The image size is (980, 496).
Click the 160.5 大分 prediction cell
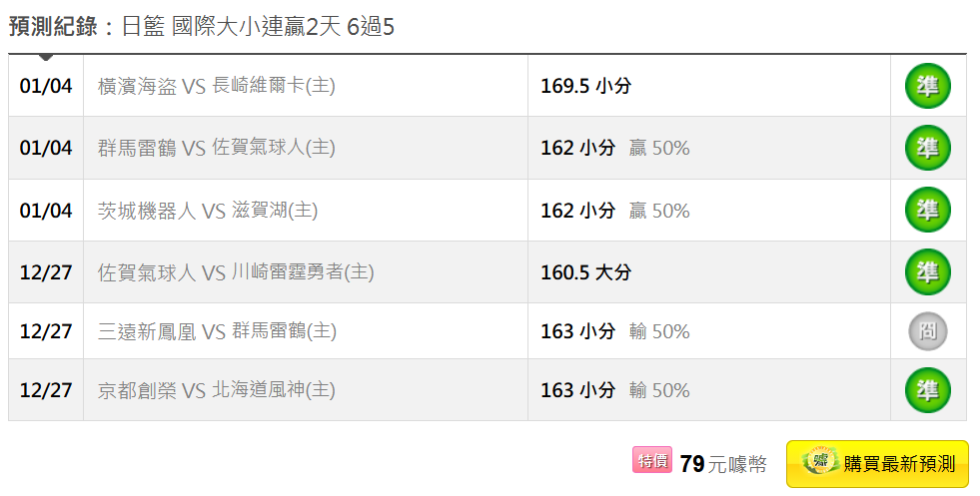(x=585, y=272)
